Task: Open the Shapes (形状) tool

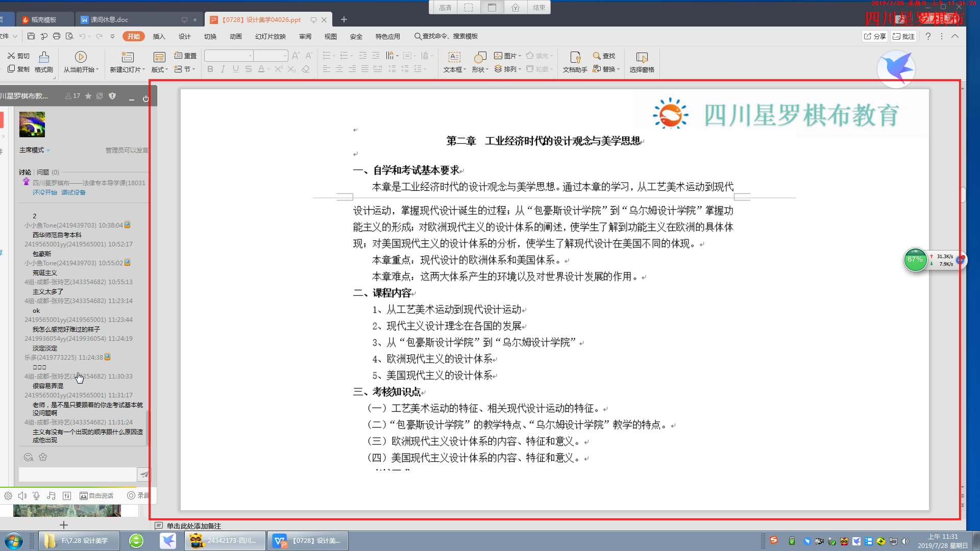Action: click(479, 57)
